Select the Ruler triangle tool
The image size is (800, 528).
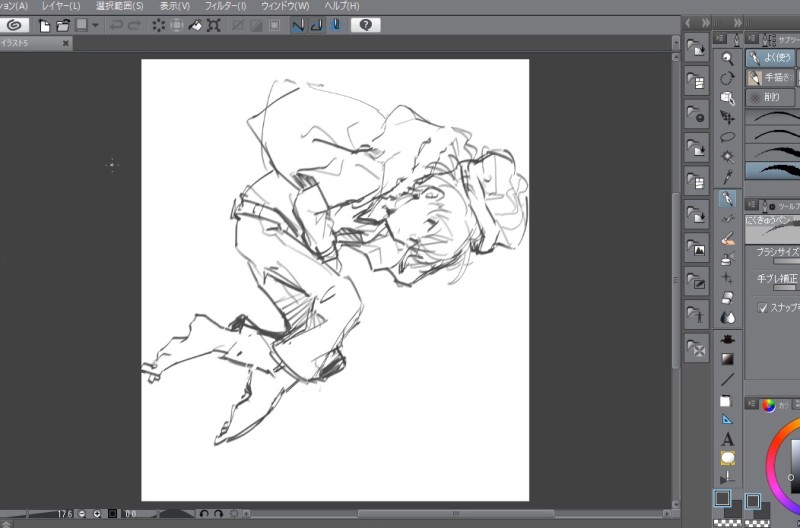point(727,419)
